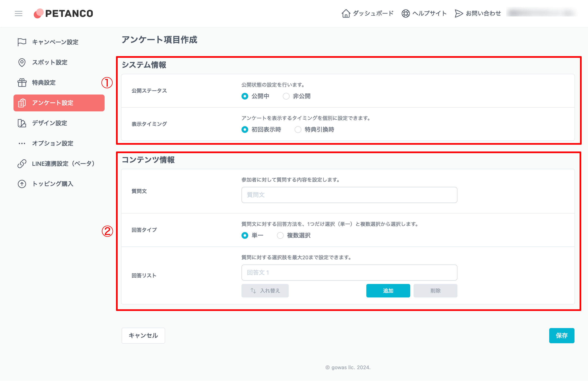Open LINE連携設定（ベータ） in the sidebar
Viewport: 588px width, 381px height.
(59, 163)
